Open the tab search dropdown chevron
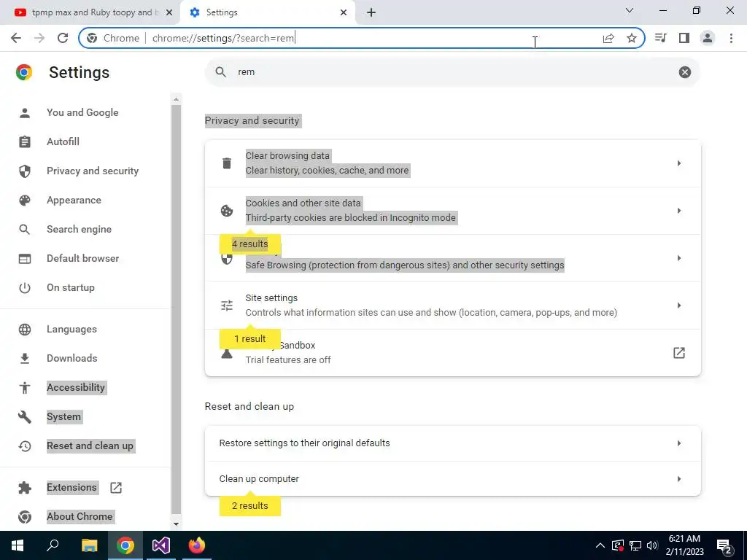747x560 pixels. [630, 10]
